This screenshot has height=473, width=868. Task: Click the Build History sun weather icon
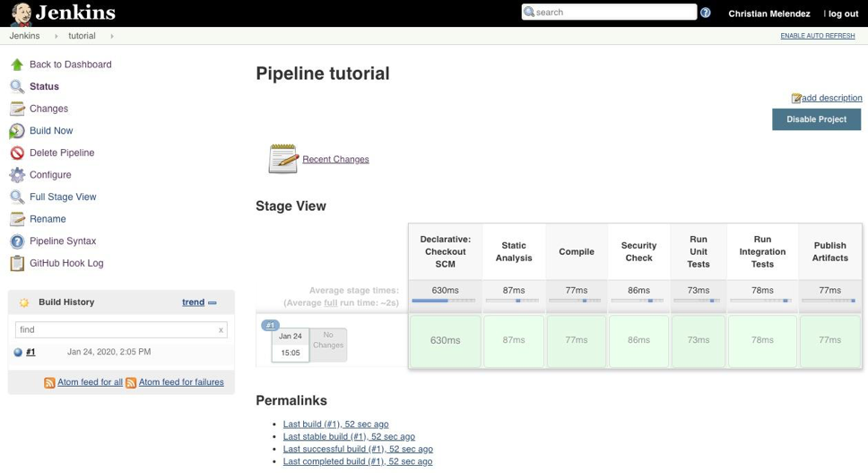click(x=24, y=302)
